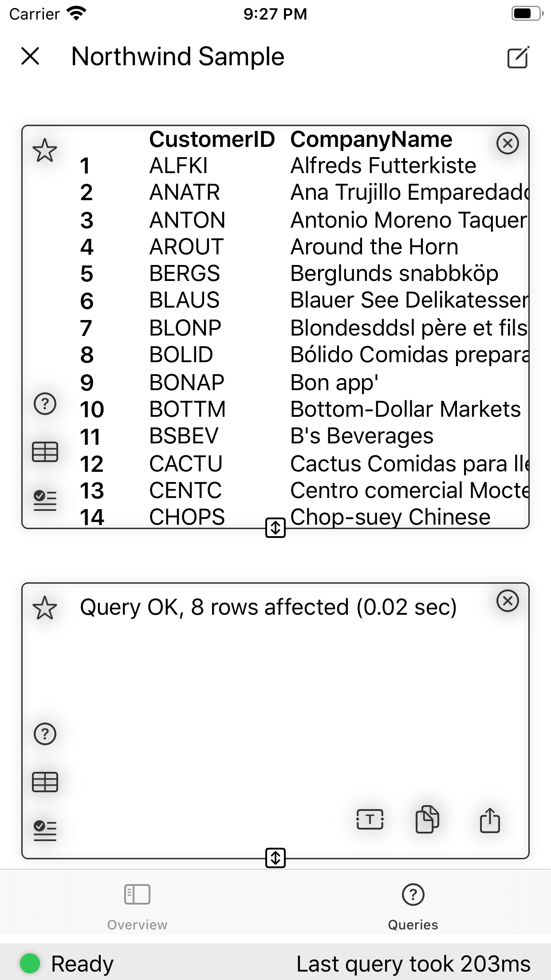The image size is (551, 980).
Task: Copy the query result to clipboard
Action: coord(428,820)
